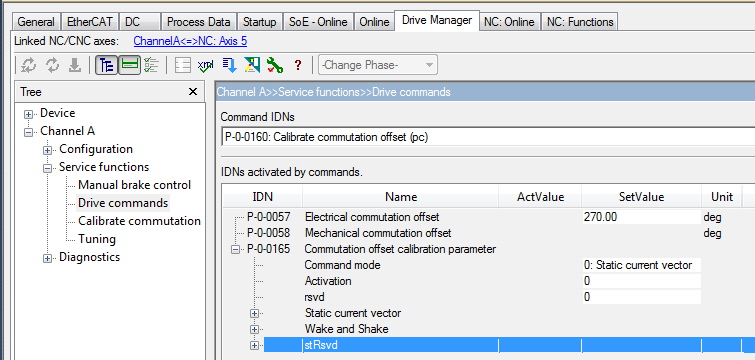755x360 pixels.
Task: Select the P-0-0057 IDN row
Action: pos(269,217)
